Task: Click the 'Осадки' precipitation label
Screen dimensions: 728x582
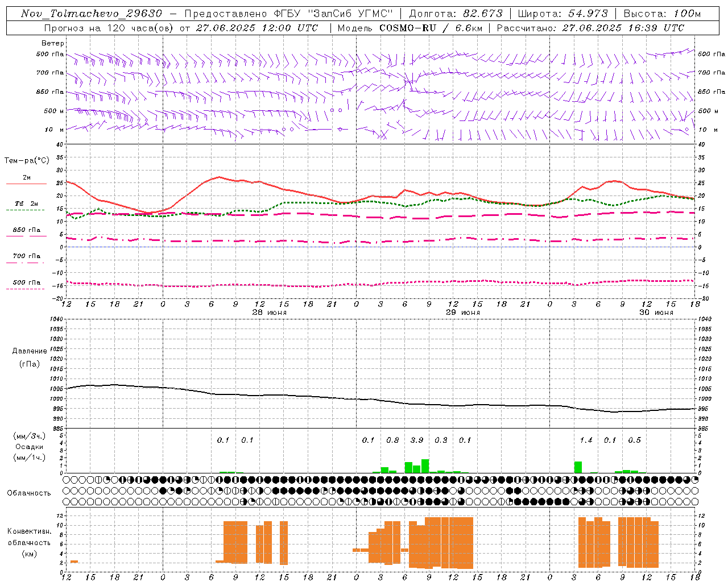Action: pos(30,447)
